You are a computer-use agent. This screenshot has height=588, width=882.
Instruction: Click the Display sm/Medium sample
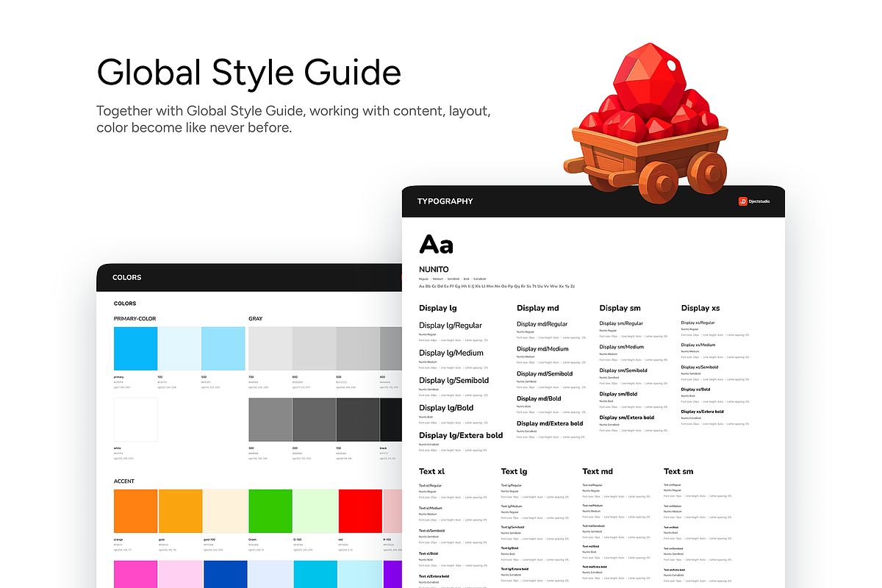622,347
